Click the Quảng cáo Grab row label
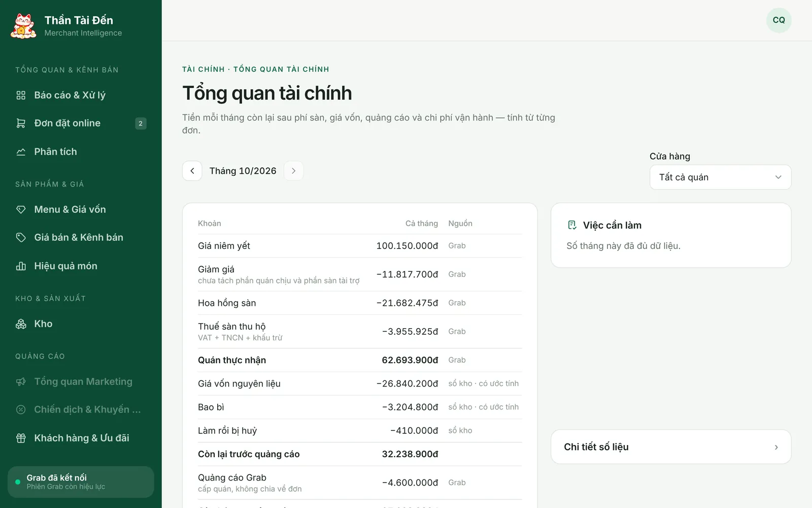 tap(232, 478)
